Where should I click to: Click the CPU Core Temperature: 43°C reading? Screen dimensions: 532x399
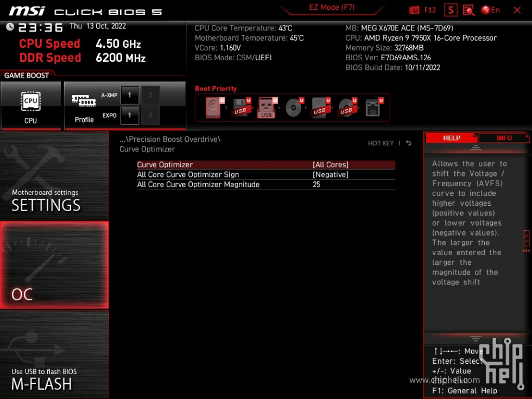coord(243,28)
